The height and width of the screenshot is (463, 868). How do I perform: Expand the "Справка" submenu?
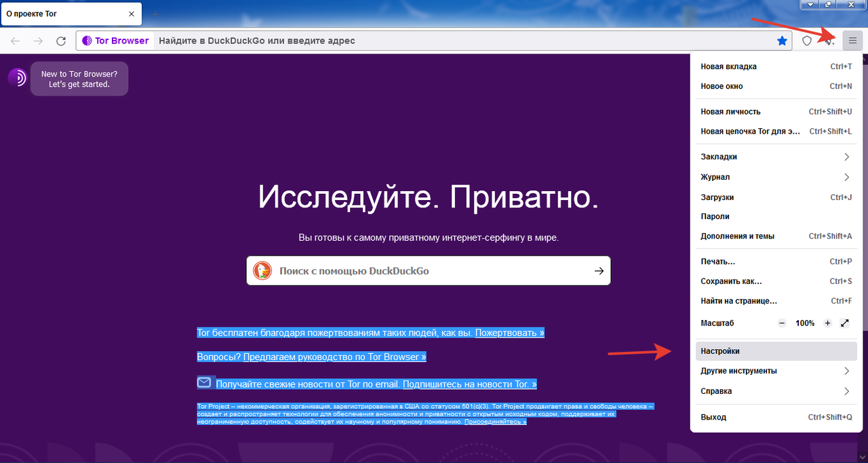click(x=776, y=391)
